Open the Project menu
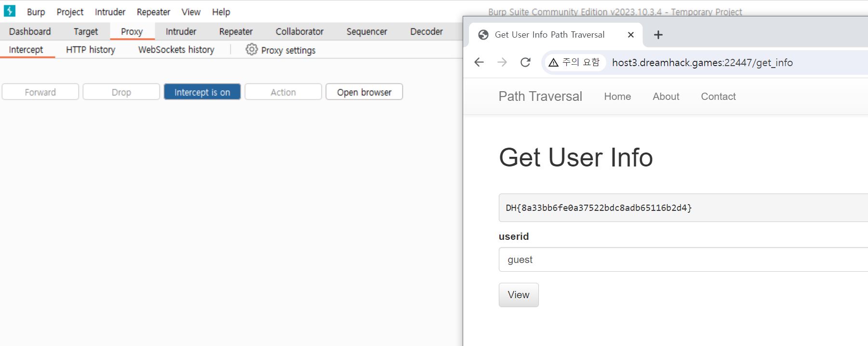Screen dimensions: 868x346 [x=70, y=12]
